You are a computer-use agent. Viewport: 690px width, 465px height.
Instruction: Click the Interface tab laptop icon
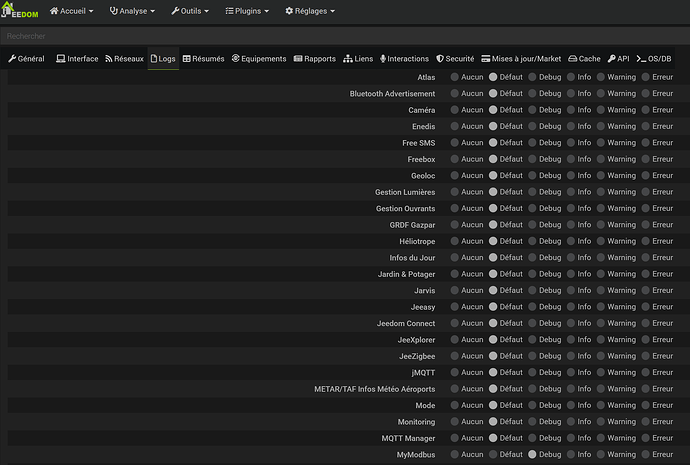coord(61,59)
